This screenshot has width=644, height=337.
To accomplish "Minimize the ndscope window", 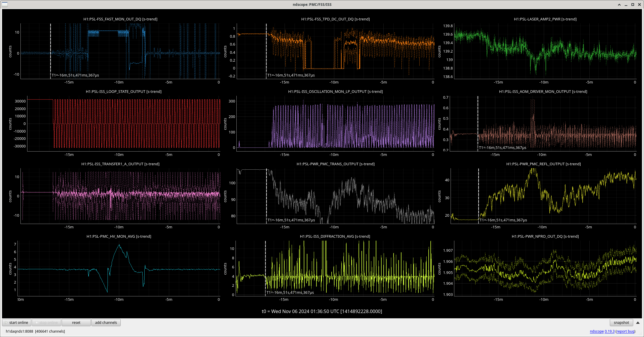I will [626, 4].
